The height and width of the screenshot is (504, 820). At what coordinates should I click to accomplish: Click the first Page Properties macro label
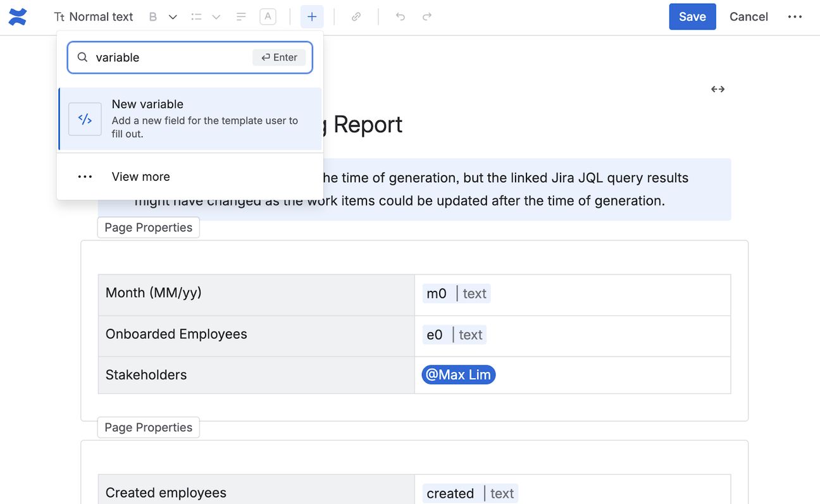[148, 228]
